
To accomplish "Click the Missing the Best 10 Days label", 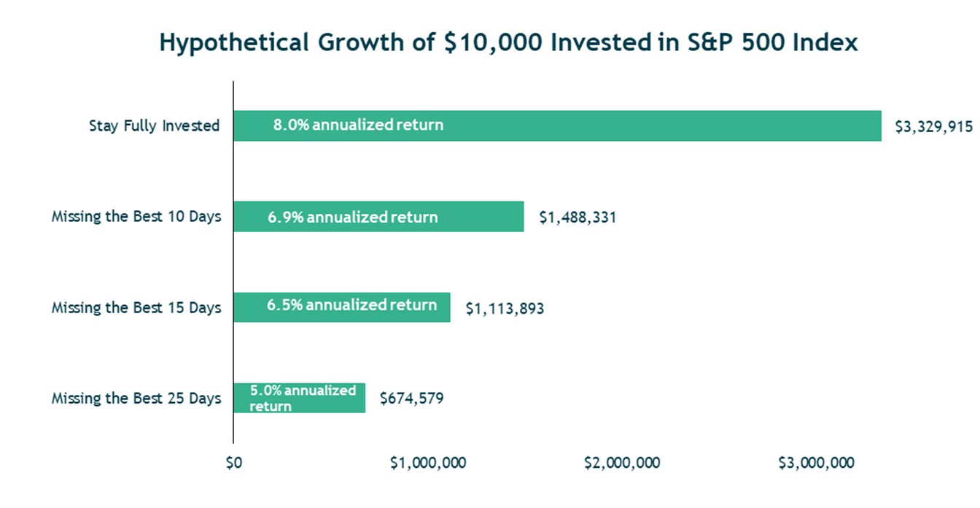I will 136,217.
